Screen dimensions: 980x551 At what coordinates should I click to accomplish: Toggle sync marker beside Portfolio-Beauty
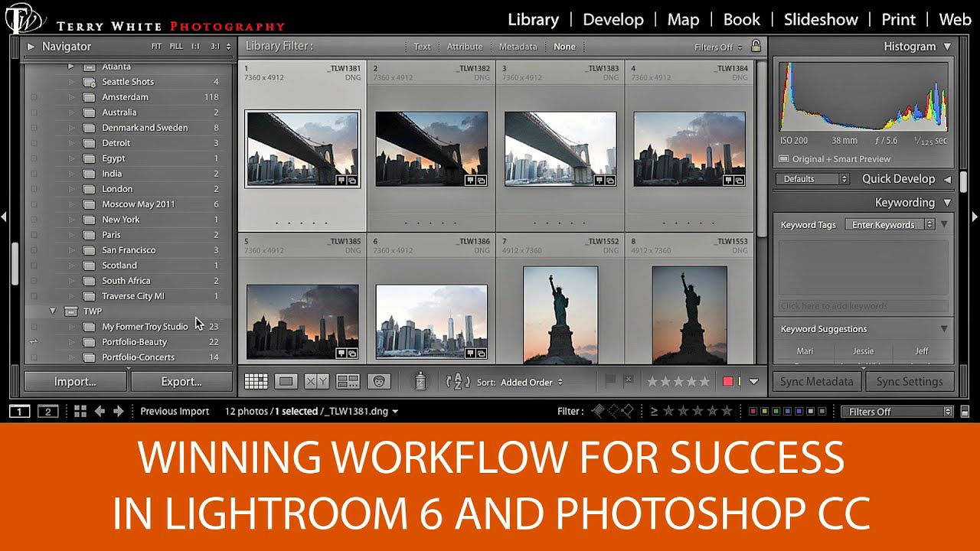point(34,342)
